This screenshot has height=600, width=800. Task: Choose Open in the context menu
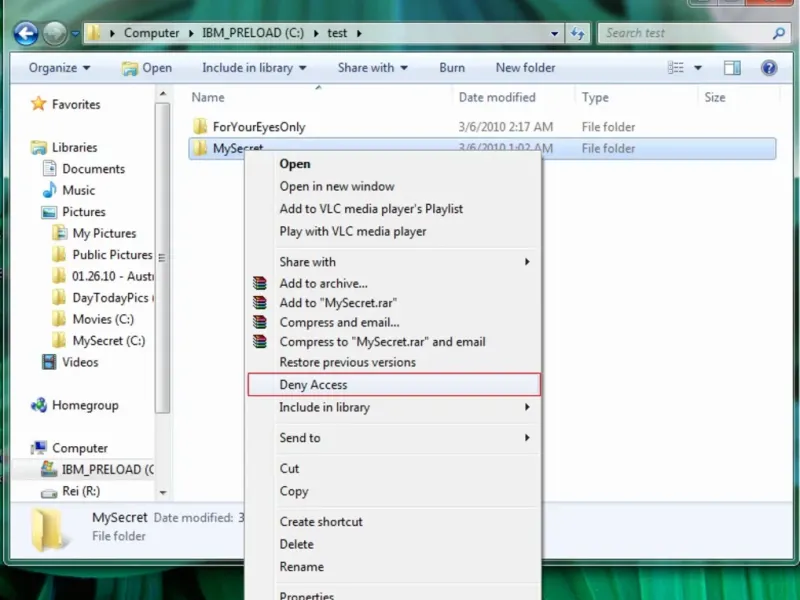(295, 164)
